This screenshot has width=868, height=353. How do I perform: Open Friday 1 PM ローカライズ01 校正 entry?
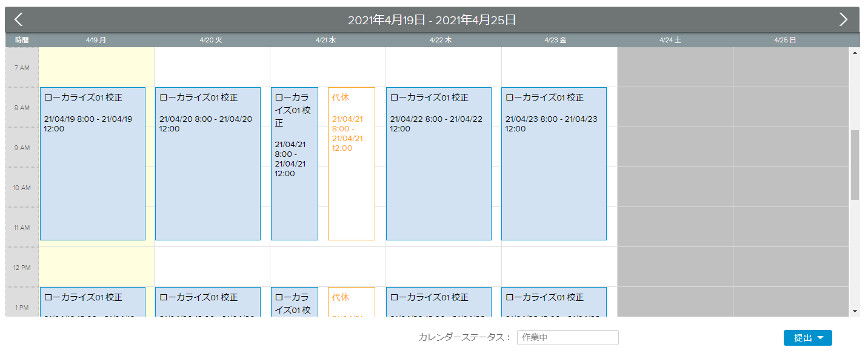coord(554,302)
